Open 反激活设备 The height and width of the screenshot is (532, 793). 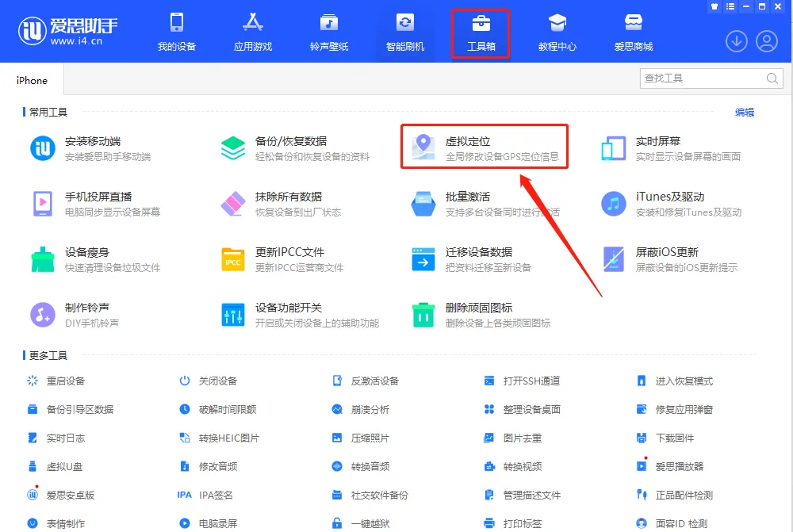(x=365, y=381)
